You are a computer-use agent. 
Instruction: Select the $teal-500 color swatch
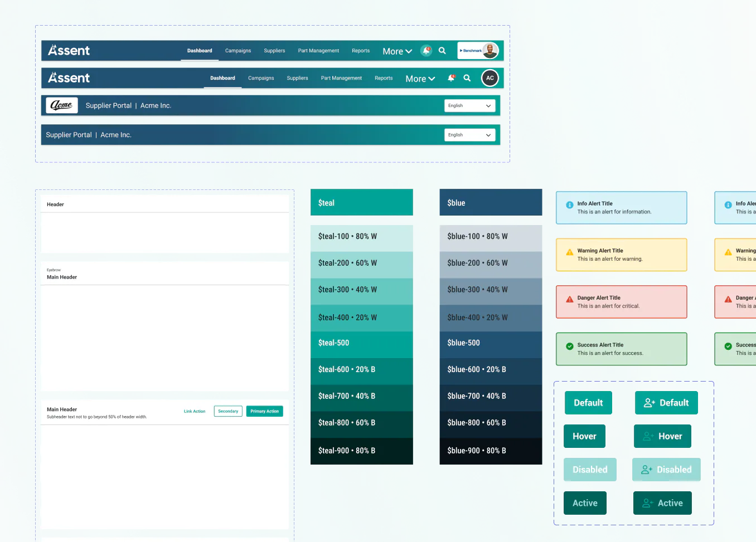click(362, 343)
